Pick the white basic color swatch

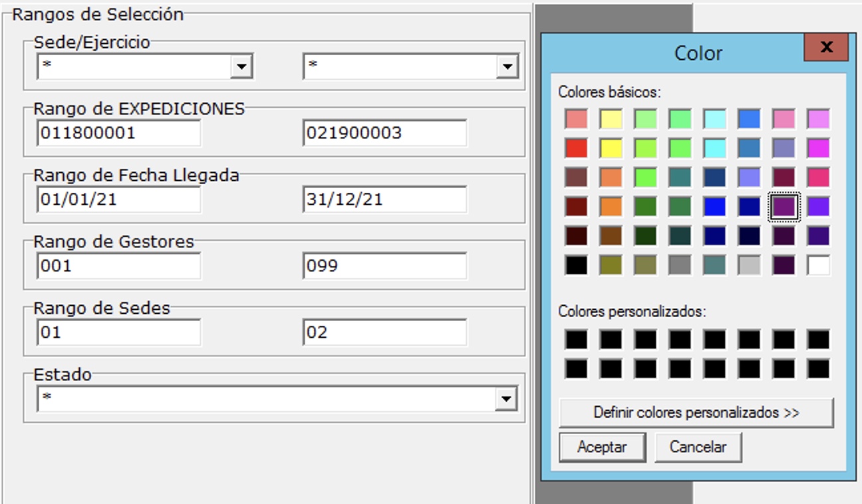click(818, 265)
